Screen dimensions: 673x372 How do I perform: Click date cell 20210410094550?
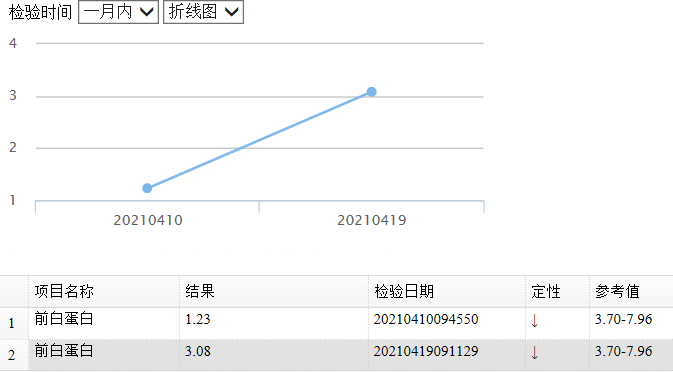point(426,319)
